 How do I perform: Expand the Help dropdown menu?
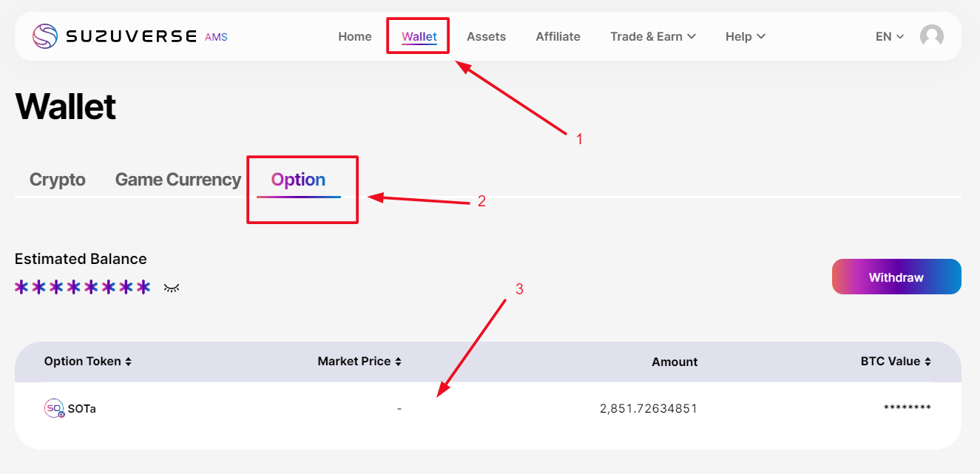pyautogui.click(x=745, y=36)
